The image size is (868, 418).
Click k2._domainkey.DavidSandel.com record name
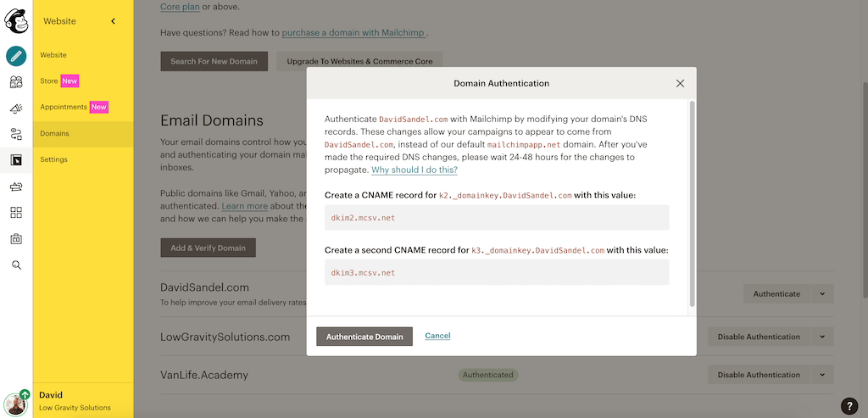click(505, 196)
